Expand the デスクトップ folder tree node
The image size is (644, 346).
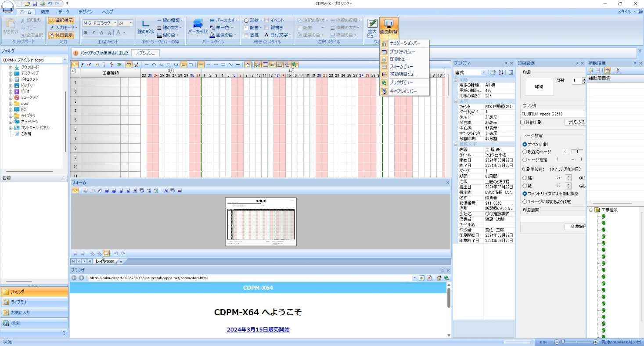pos(10,73)
